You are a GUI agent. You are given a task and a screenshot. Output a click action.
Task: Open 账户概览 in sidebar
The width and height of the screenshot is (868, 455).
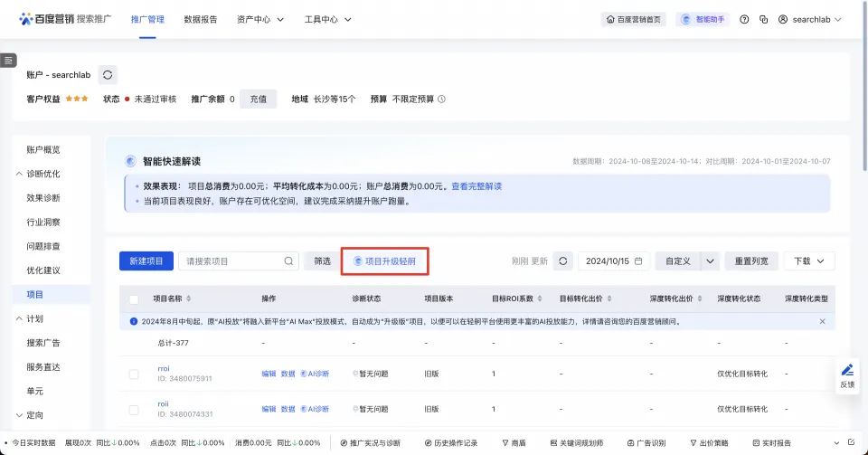(x=43, y=149)
